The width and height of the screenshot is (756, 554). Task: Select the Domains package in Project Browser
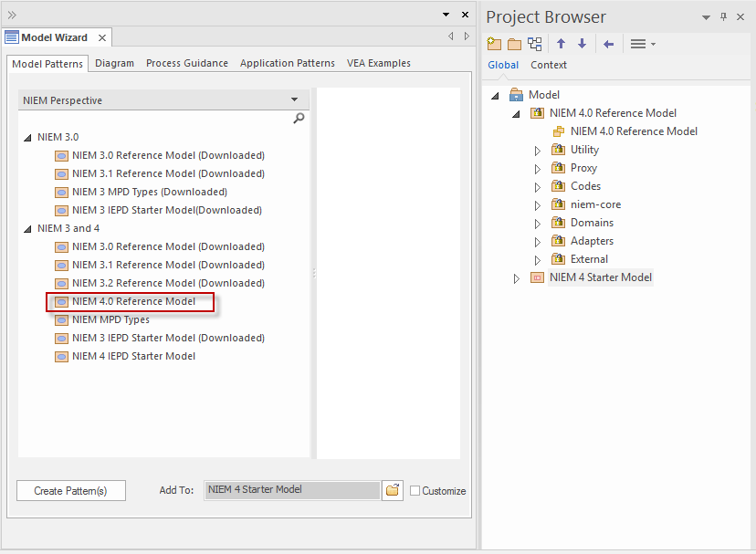[592, 223]
